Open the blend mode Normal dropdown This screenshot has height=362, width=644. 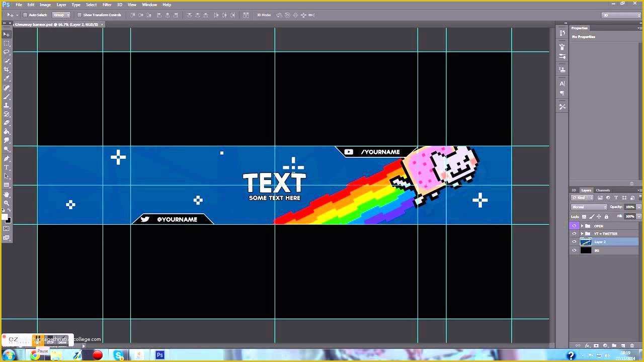[589, 207]
